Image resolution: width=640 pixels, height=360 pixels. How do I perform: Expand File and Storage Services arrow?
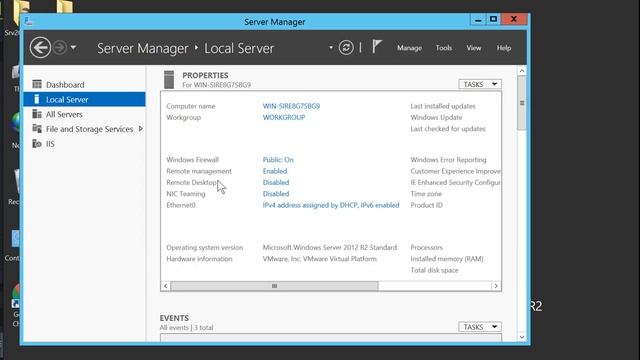pyautogui.click(x=141, y=129)
